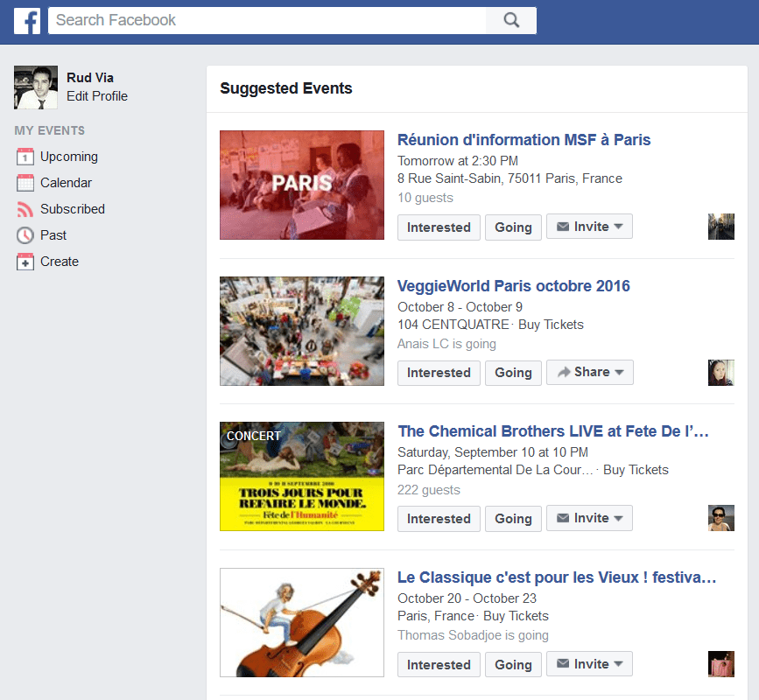The image size is (759, 700).
Task: Click 104 CENTQUATRE venue link
Action: (x=453, y=325)
